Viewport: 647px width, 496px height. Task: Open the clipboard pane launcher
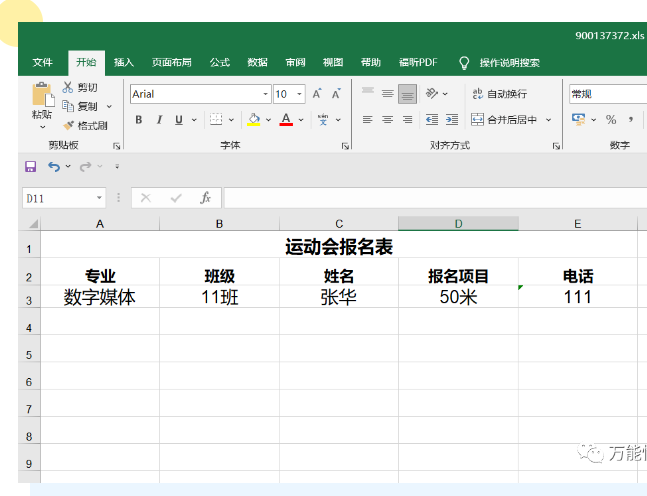point(117,146)
